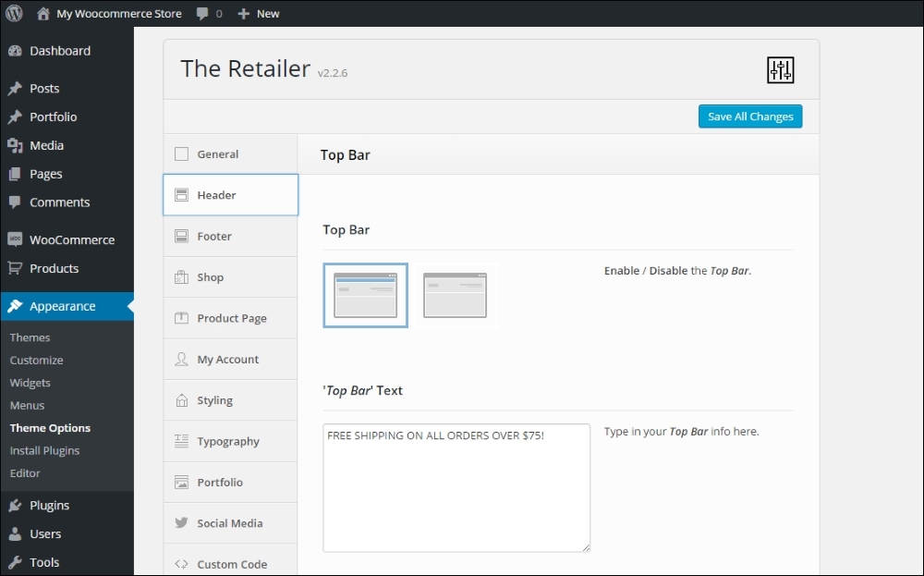The width and height of the screenshot is (924, 576).
Task: Click the theme options sliders icon
Action: click(781, 69)
